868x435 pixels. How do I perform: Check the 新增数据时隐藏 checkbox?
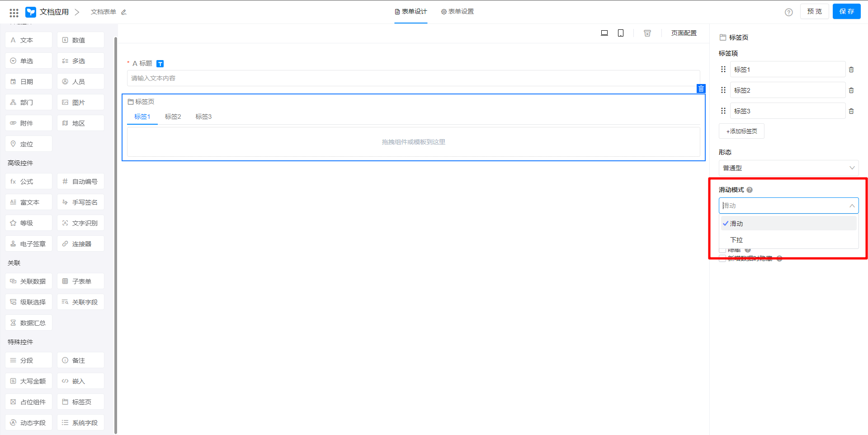point(722,258)
